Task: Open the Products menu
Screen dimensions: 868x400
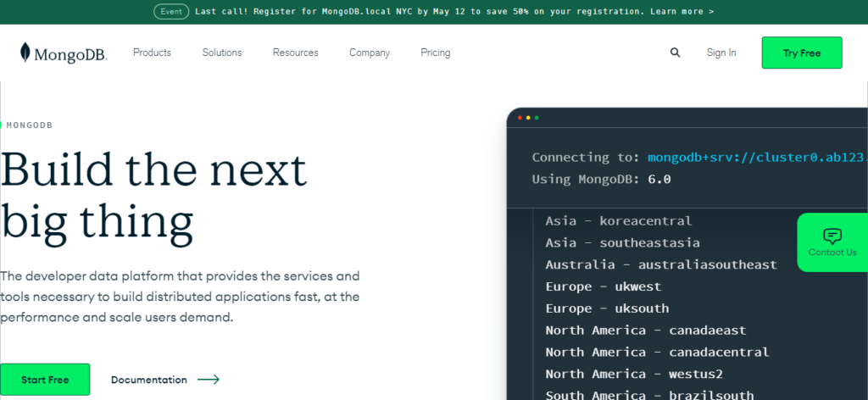Action: pyautogui.click(x=153, y=53)
